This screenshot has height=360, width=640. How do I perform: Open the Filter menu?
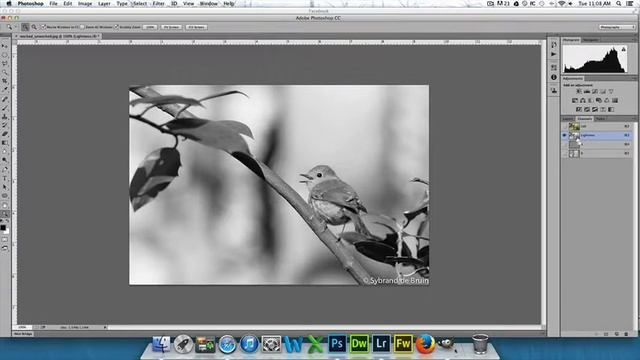point(158,4)
